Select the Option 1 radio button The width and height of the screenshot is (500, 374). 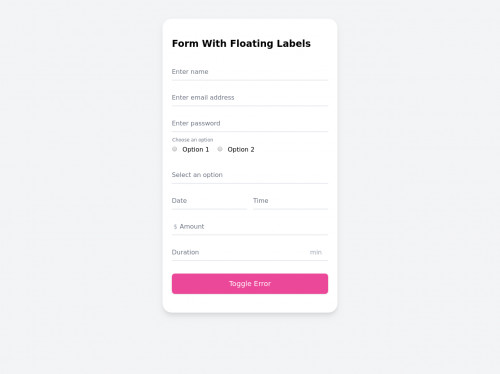pyautogui.click(x=175, y=149)
